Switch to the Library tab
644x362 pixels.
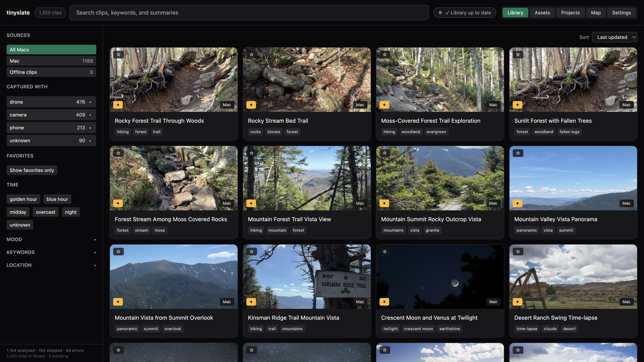(x=515, y=12)
